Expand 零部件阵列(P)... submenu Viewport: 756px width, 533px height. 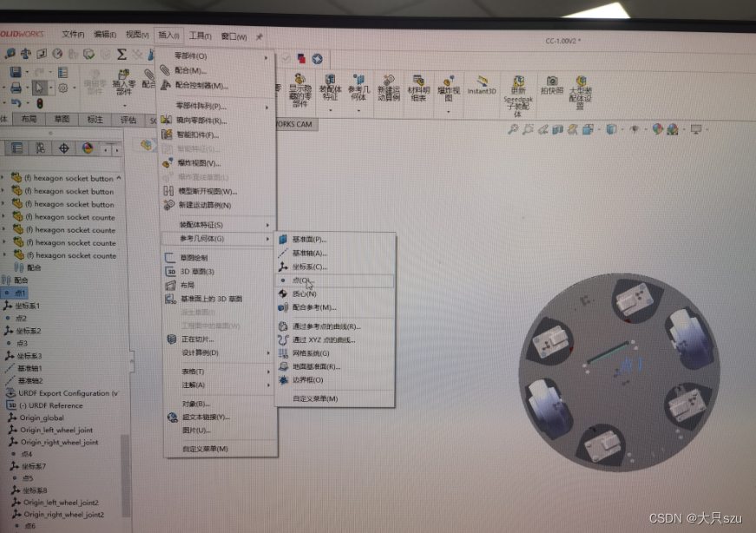pyautogui.click(x=216, y=106)
